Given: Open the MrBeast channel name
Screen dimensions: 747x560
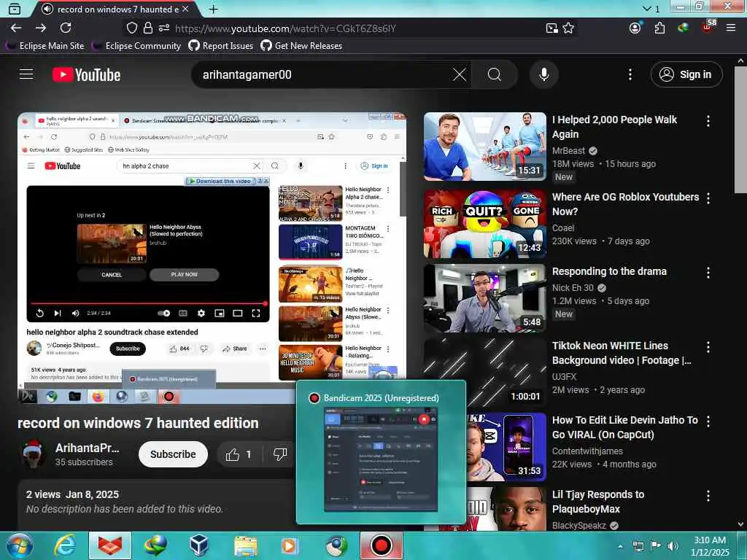Looking at the screenshot, I should (568, 150).
